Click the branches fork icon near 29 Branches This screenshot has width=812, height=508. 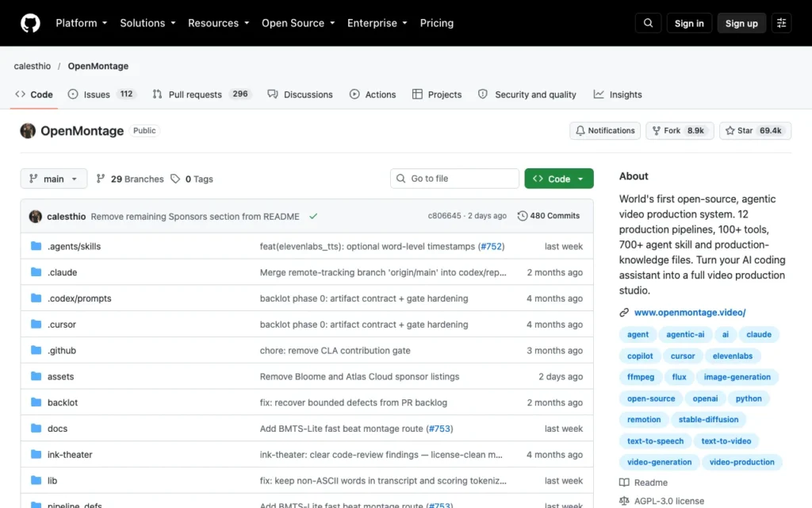tap(101, 179)
